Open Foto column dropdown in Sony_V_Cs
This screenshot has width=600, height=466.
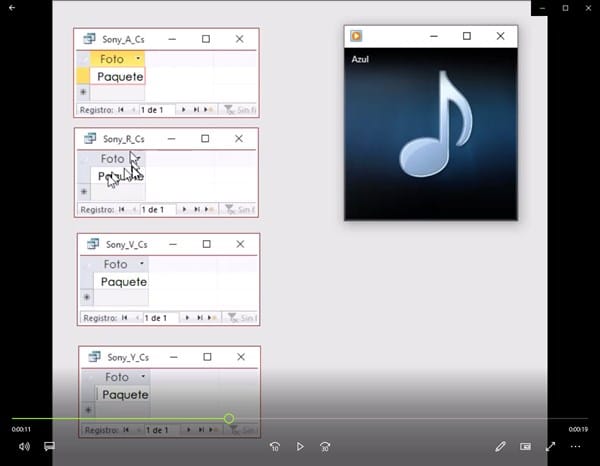[x=142, y=264]
